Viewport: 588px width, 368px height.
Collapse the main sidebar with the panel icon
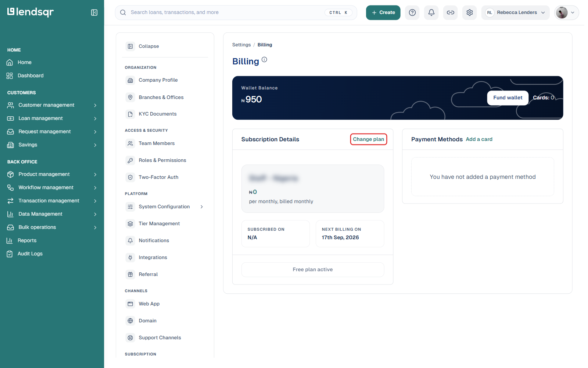click(x=94, y=13)
